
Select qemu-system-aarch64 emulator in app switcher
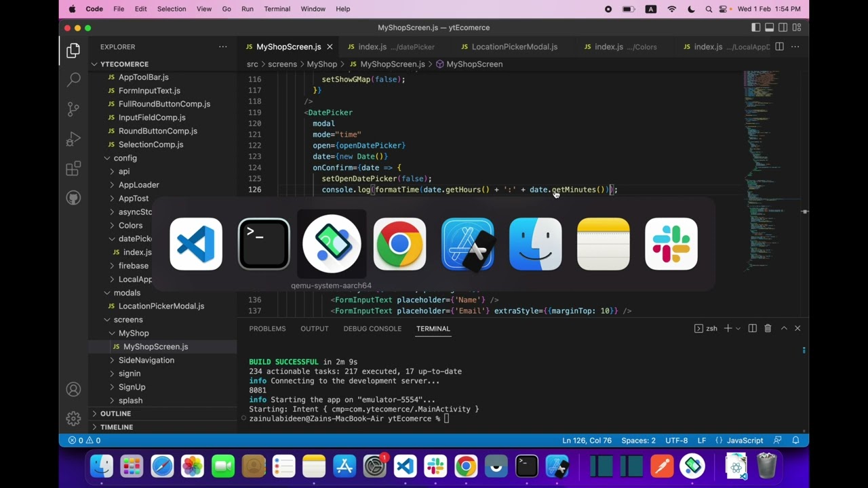tap(332, 244)
